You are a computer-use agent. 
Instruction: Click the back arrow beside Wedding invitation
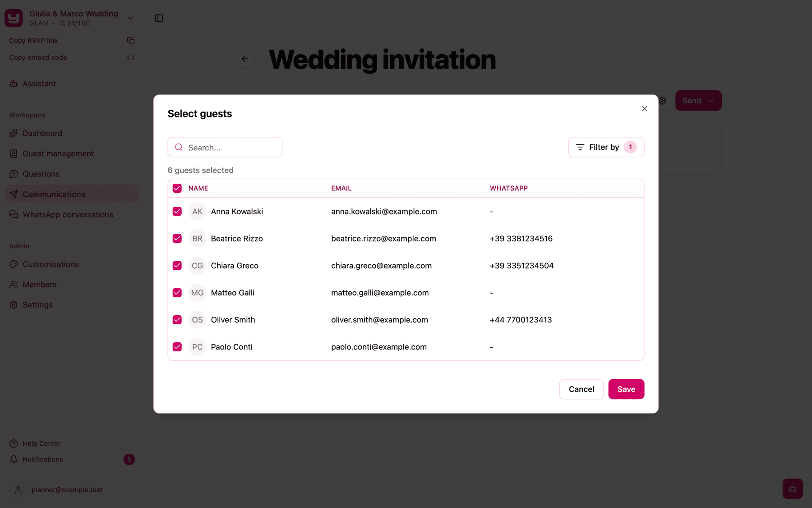[245, 59]
